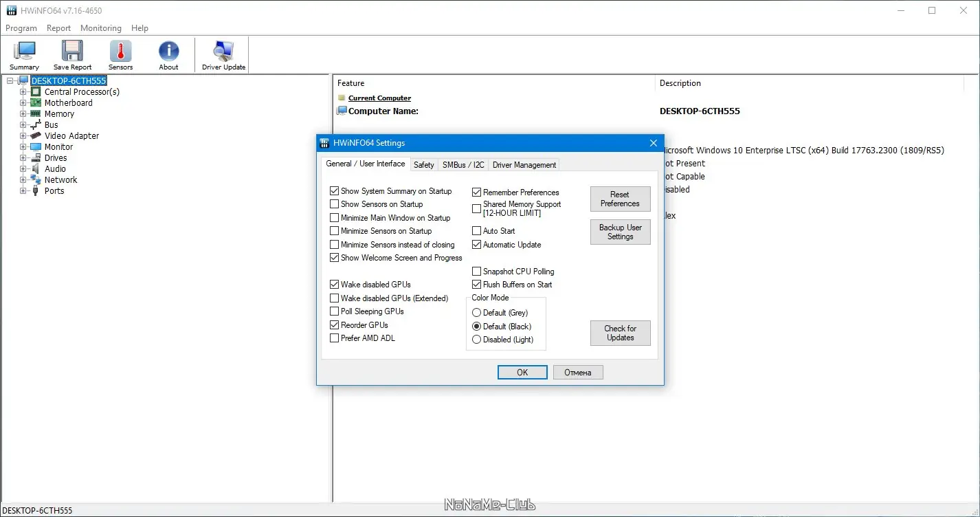Click the Reset Preferences button
980x517 pixels.
[x=621, y=199]
